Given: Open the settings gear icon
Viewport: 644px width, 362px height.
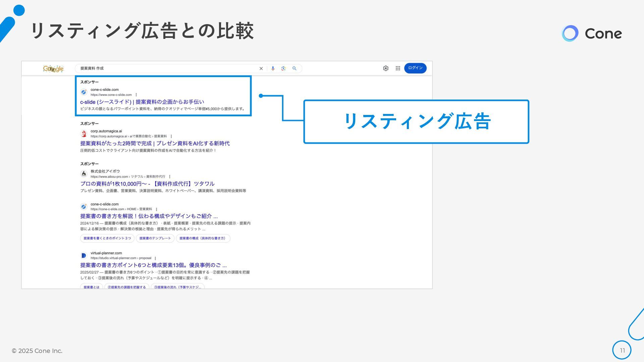Looking at the screenshot, I should point(386,68).
